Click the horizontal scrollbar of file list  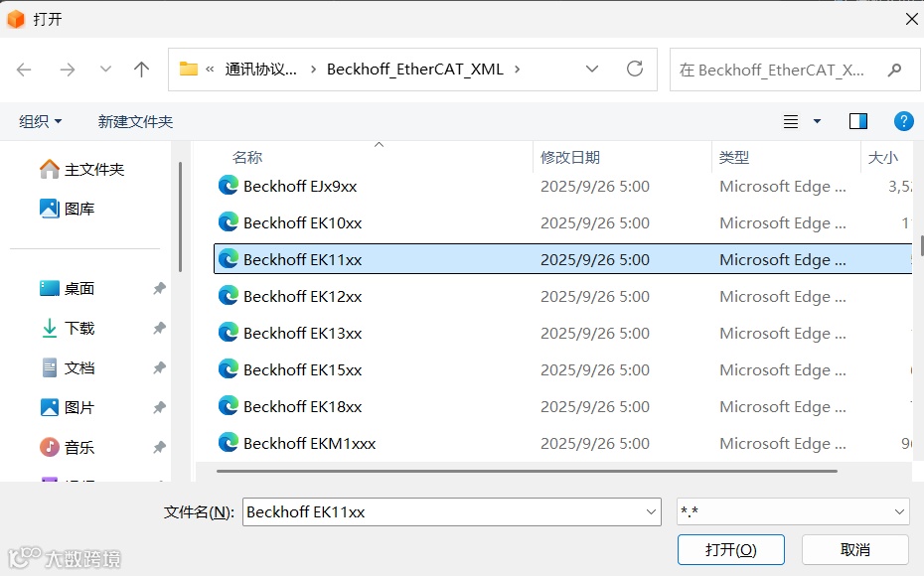click(527, 471)
